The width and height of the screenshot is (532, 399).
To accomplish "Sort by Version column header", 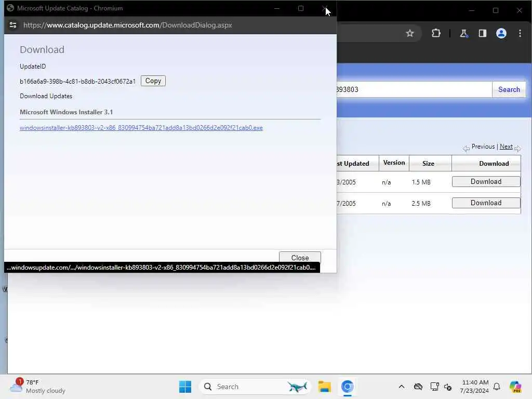I will tap(394, 163).
